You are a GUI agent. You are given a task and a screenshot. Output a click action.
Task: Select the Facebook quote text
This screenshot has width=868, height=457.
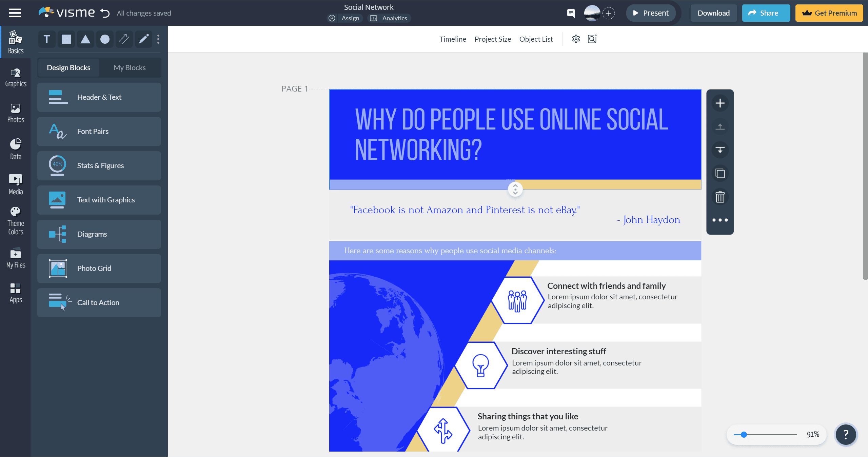tap(465, 210)
